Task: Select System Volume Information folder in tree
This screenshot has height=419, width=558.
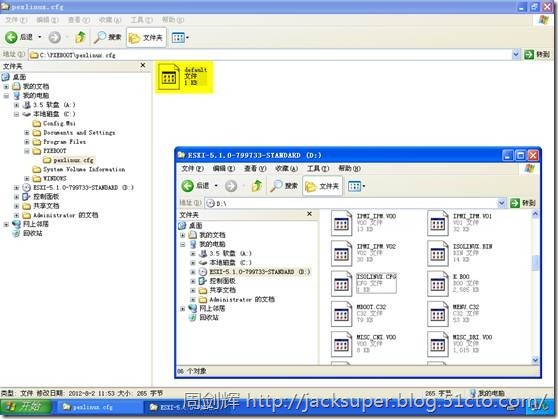Action: tap(79, 169)
